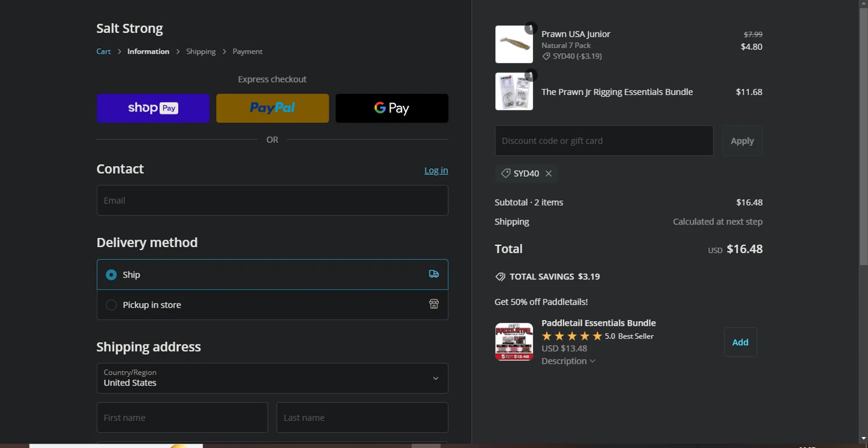Click the Paddletail Essentials Bundle title
Viewport: 868px width, 448px height.
point(598,323)
